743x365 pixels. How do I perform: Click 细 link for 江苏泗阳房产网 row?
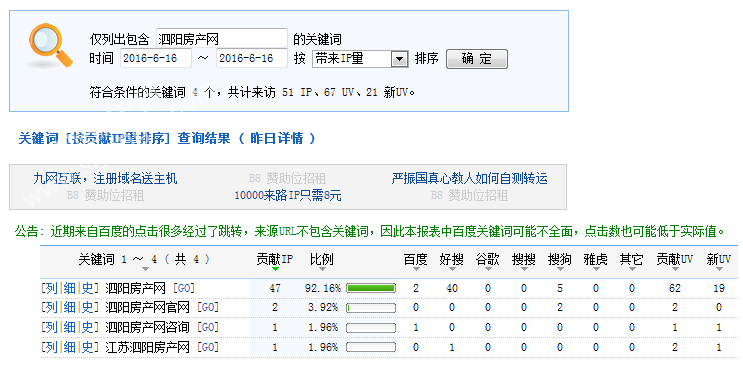pos(69,348)
